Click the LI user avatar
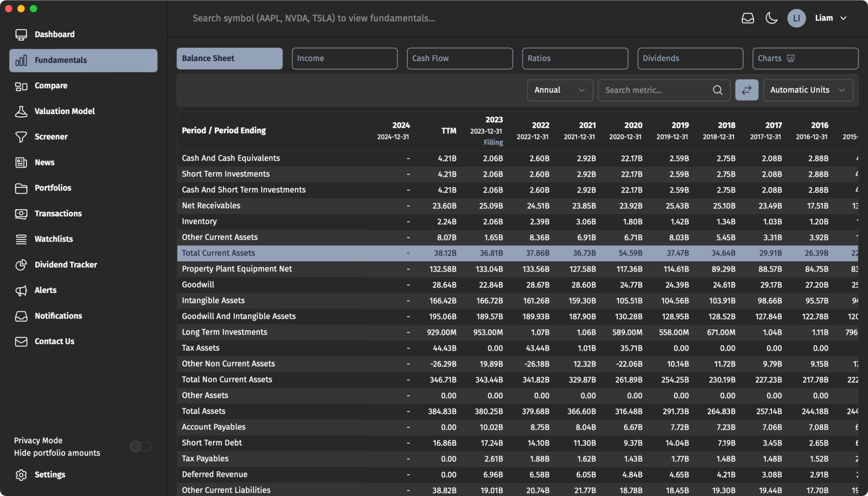The width and height of the screenshot is (868, 496). pos(796,18)
